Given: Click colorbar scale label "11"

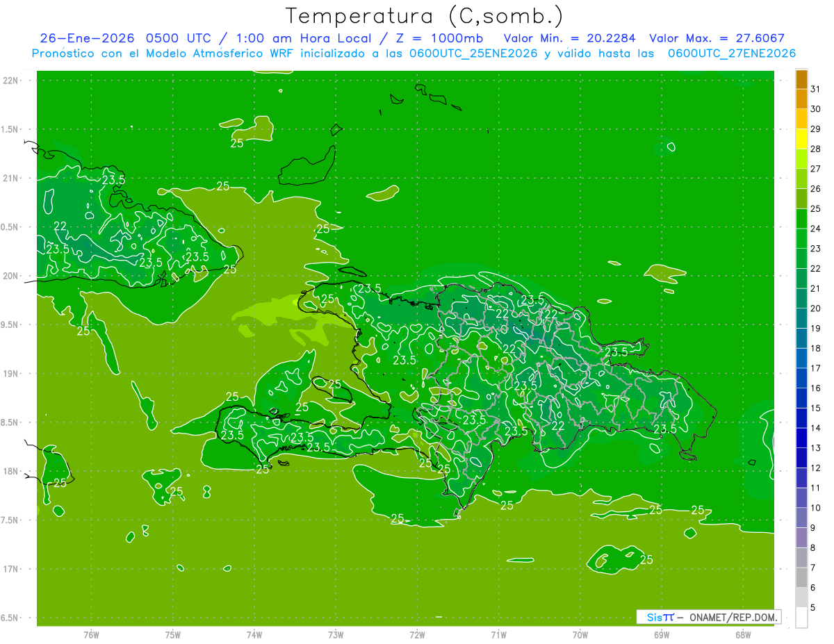Looking at the screenshot, I should (816, 488).
